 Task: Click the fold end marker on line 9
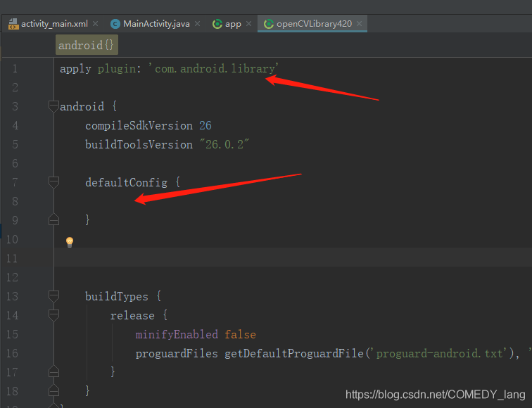pyautogui.click(x=53, y=219)
